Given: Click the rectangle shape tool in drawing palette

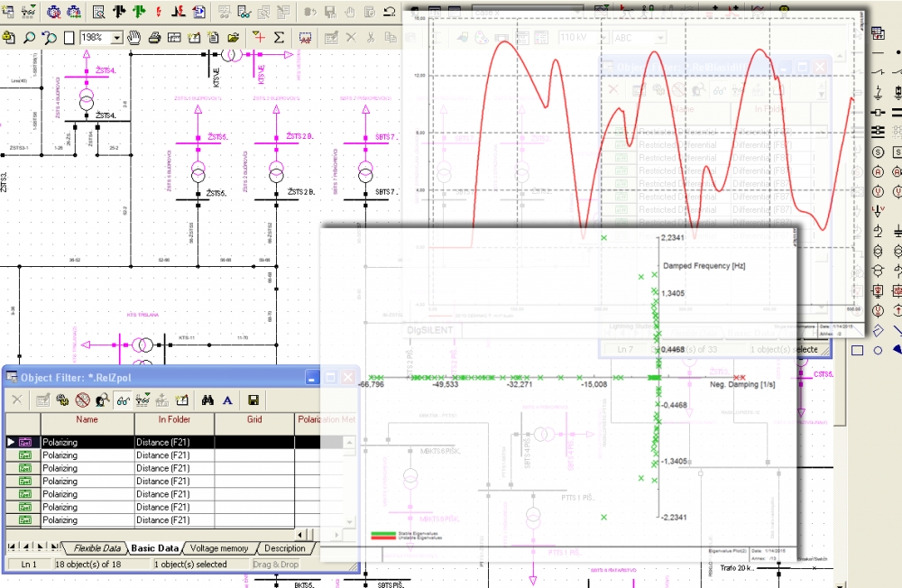Looking at the screenshot, I should click(858, 351).
